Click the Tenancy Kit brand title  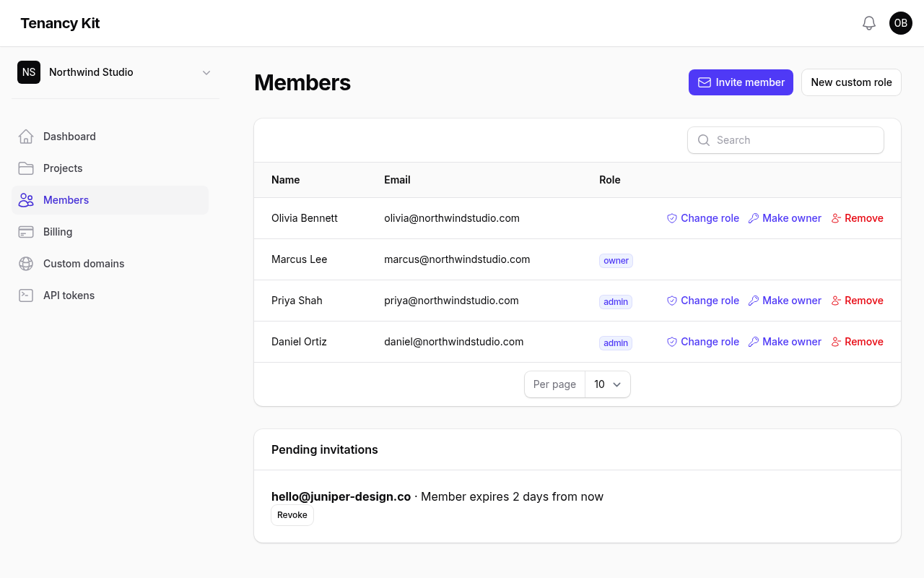[x=60, y=23]
